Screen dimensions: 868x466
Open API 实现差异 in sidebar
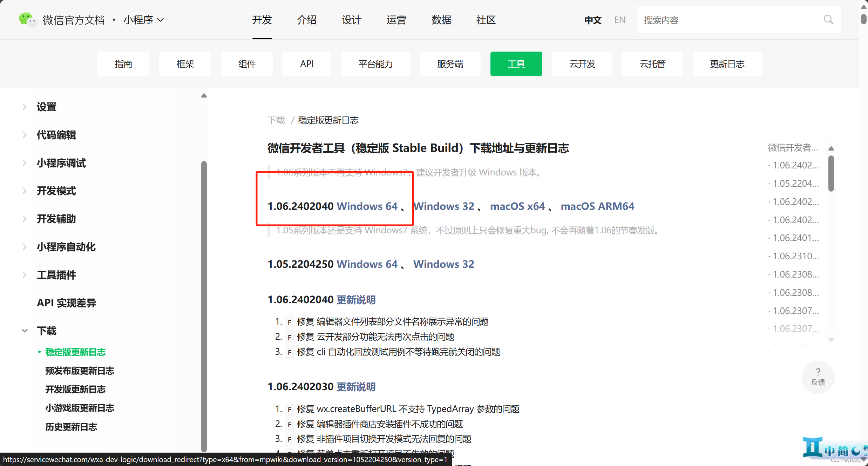67,303
